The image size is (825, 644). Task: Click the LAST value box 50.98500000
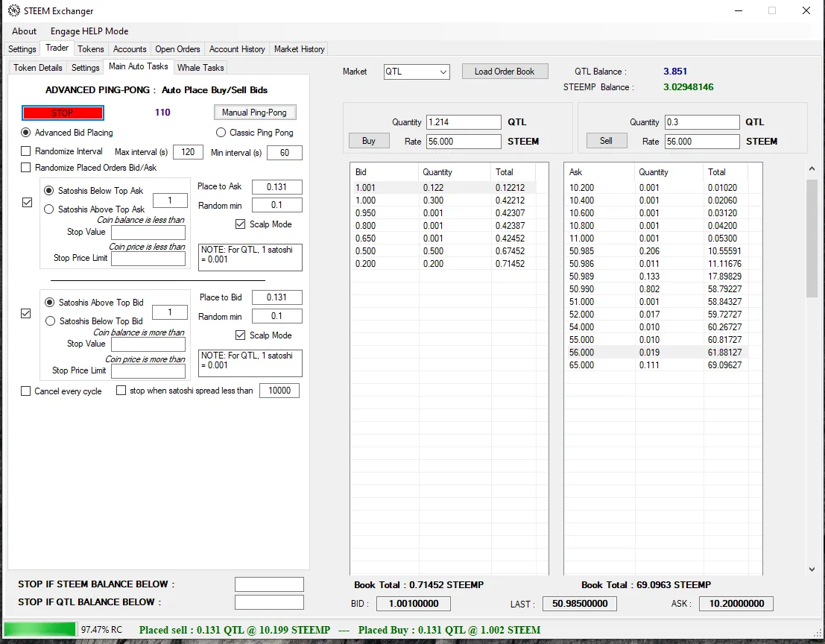(580, 604)
